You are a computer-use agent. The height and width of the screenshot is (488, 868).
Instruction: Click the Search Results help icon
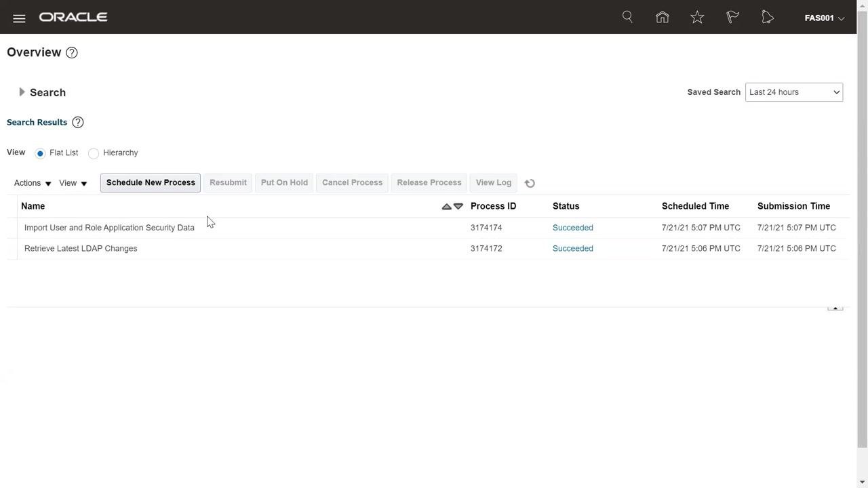coord(78,123)
